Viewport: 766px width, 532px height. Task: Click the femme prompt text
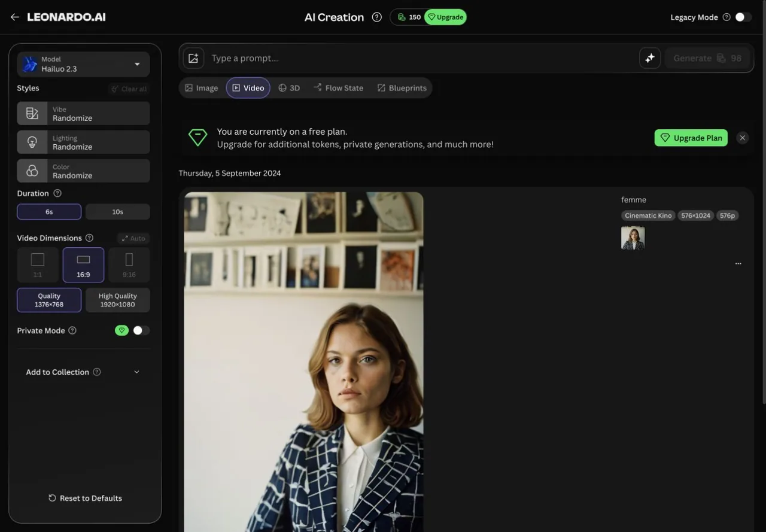[x=634, y=200]
